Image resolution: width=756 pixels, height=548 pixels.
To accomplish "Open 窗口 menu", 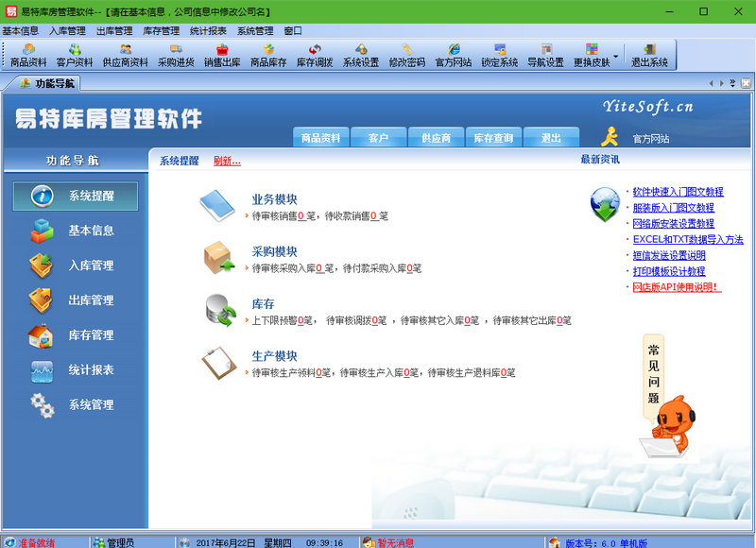I will click(x=293, y=31).
